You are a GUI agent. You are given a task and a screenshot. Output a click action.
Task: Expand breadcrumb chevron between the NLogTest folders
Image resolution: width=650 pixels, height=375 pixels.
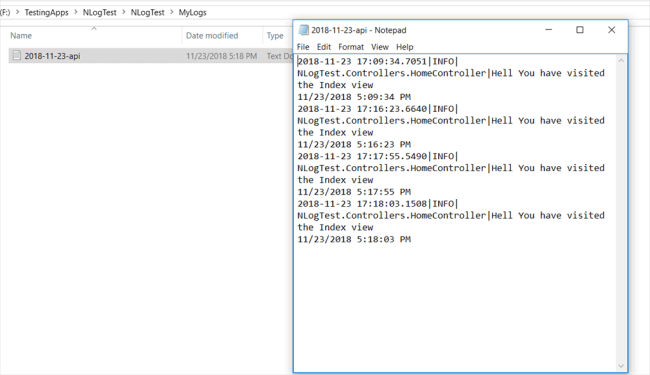pyautogui.click(x=124, y=12)
